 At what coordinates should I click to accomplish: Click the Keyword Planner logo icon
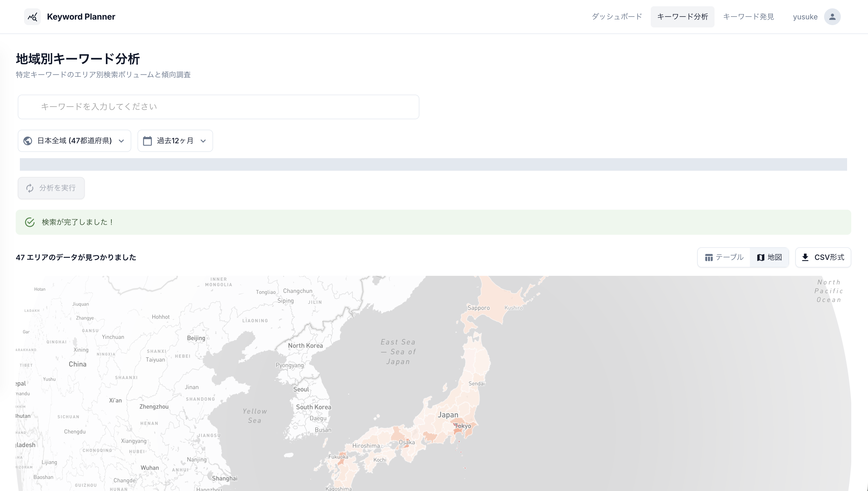[32, 17]
